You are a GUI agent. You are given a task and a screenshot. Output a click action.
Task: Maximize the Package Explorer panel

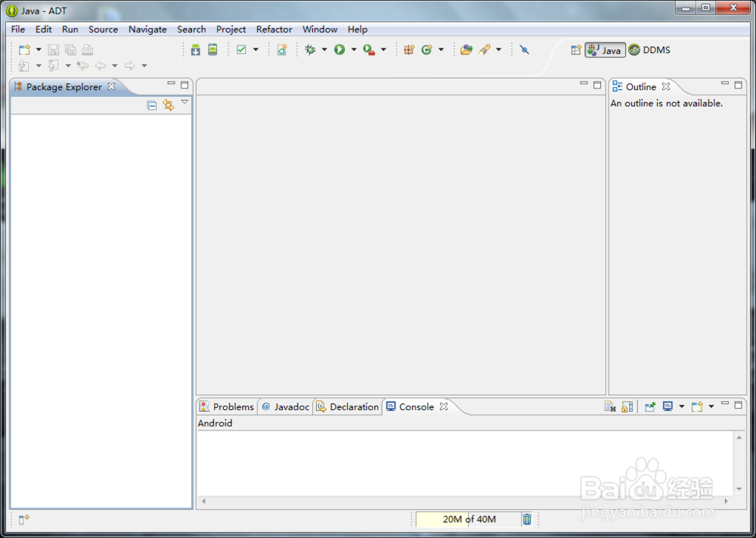(x=184, y=85)
